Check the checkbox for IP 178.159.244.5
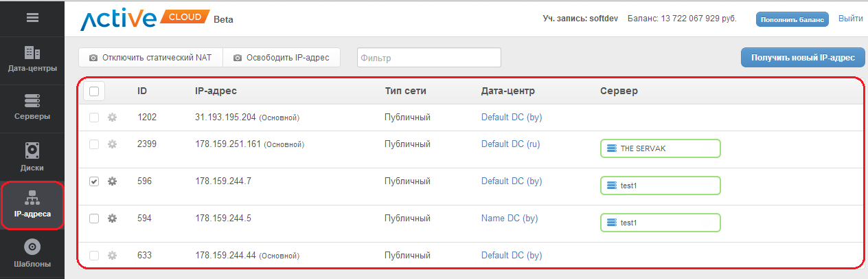Image resolution: width=868 pixels, height=279 pixels. click(x=94, y=219)
